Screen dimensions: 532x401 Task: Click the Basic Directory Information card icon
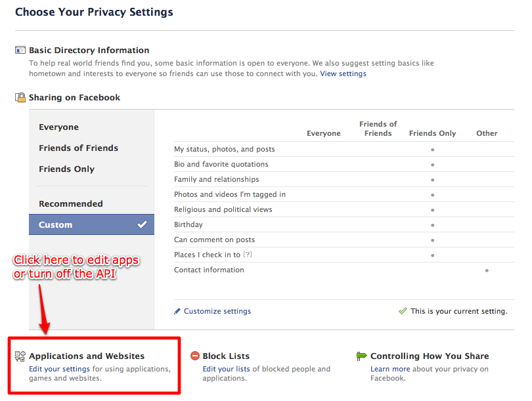(x=20, y=50)
